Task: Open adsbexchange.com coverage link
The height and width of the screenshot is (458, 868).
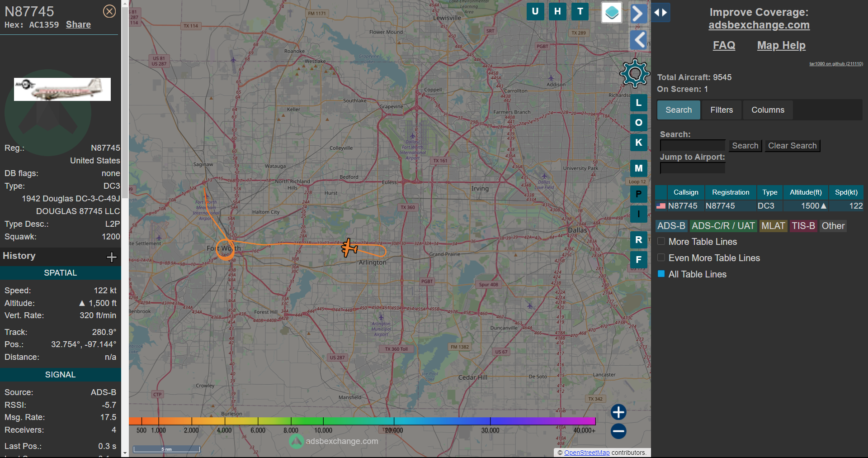Action: click(759, 25)
